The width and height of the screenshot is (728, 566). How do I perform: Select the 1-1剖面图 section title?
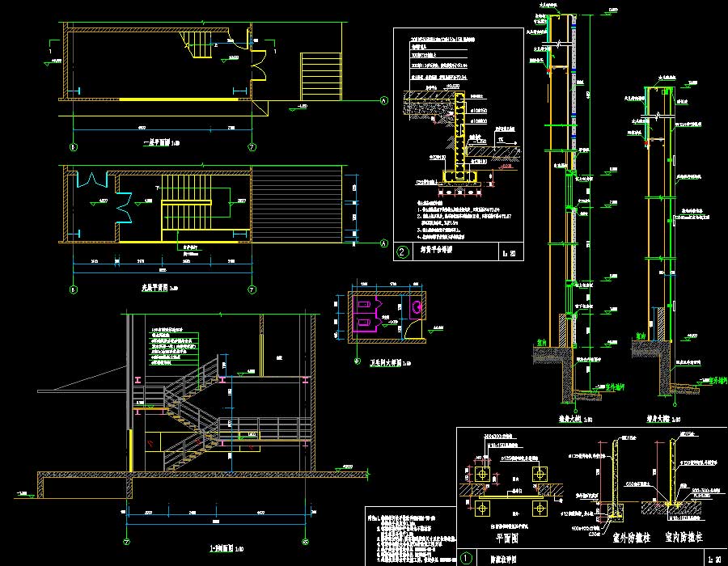coord(222,549)
